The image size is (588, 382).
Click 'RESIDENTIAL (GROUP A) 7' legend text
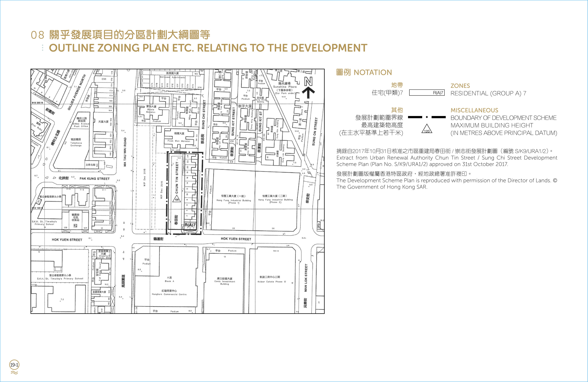click(488, 93)
